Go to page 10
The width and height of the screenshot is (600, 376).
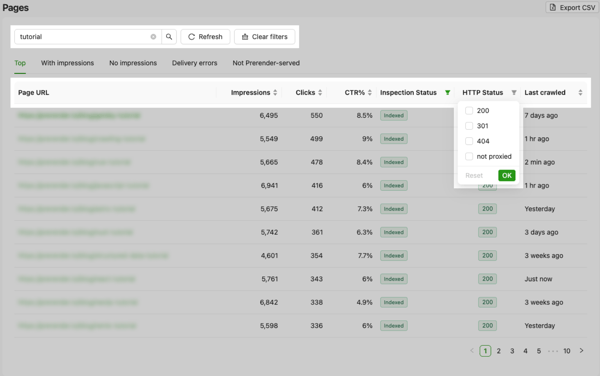pos(567,351)
